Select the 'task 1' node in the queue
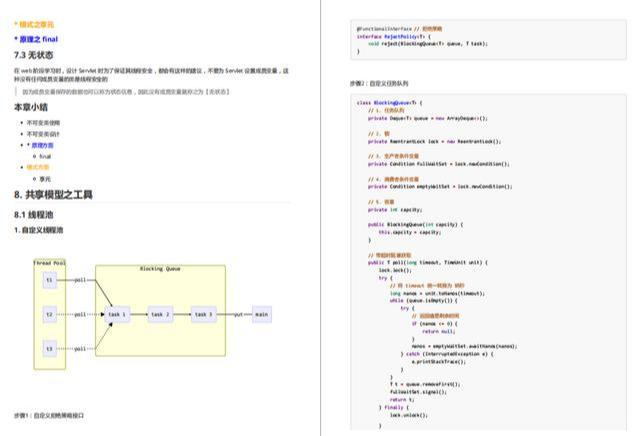Image resolution: width=640 pixels, height=436 pixels. (x=117, y=314)
